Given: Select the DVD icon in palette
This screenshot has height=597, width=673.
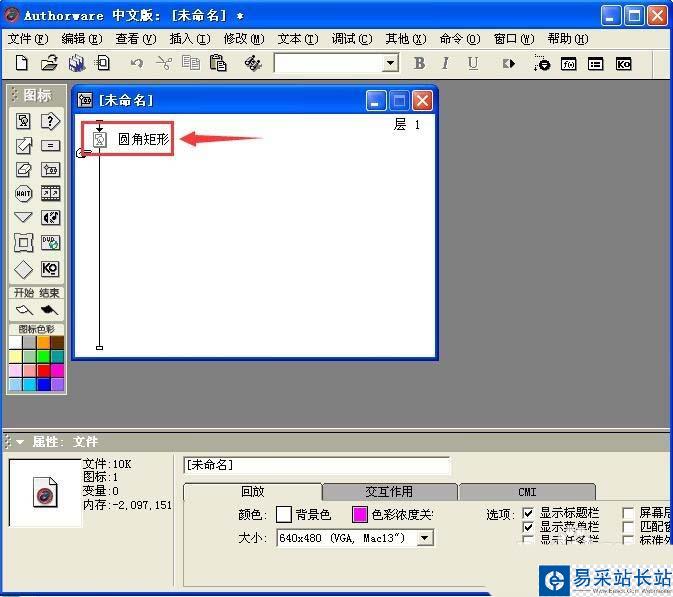Looking at the screenshot, I should 50,242.
